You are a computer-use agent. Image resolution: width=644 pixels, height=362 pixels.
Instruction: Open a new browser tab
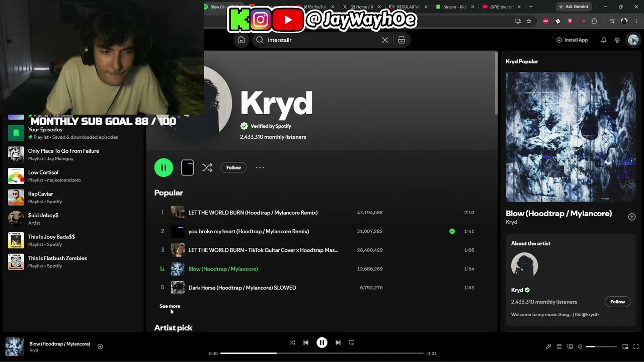[531, 7]
